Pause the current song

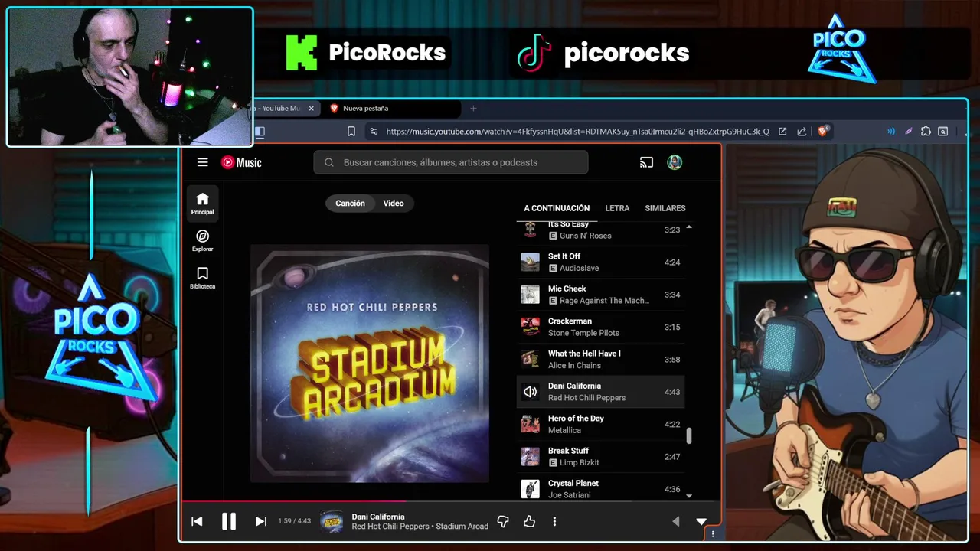tap(228, 521)
